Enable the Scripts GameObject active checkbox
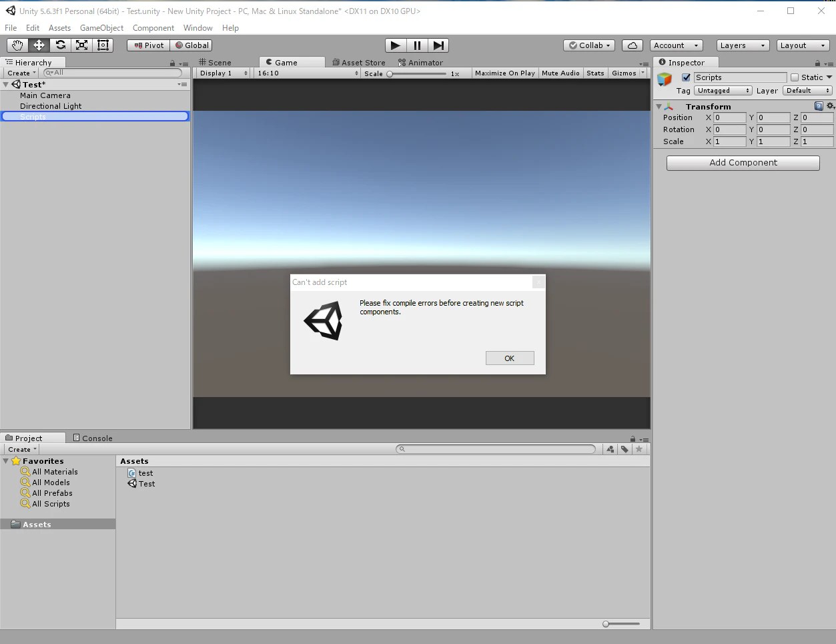This screenshot has width=836, height=644. coord(686,77)
